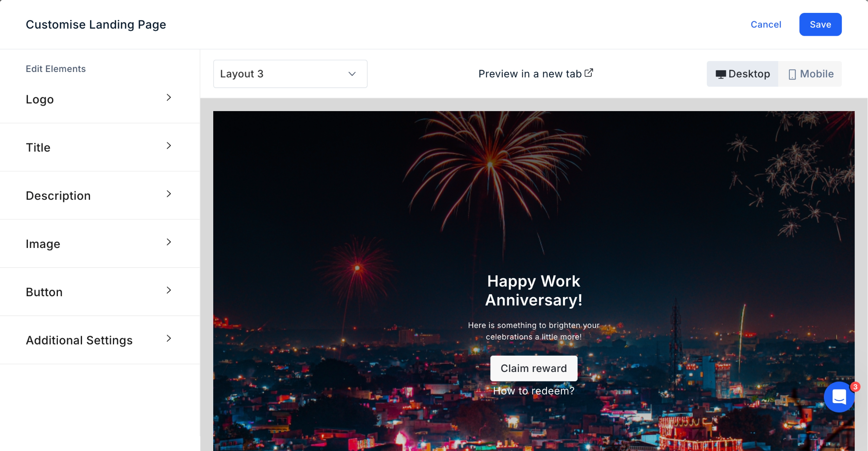Click the Image row chevron arrow
Image resolution: width=868 pixels, height=451 pixels.
click(x=169, y=242)
